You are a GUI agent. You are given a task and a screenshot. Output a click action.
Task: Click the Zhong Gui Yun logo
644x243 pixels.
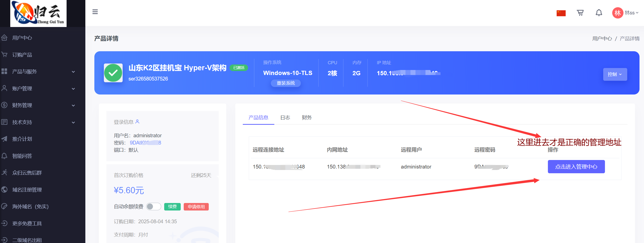[38, 13]
